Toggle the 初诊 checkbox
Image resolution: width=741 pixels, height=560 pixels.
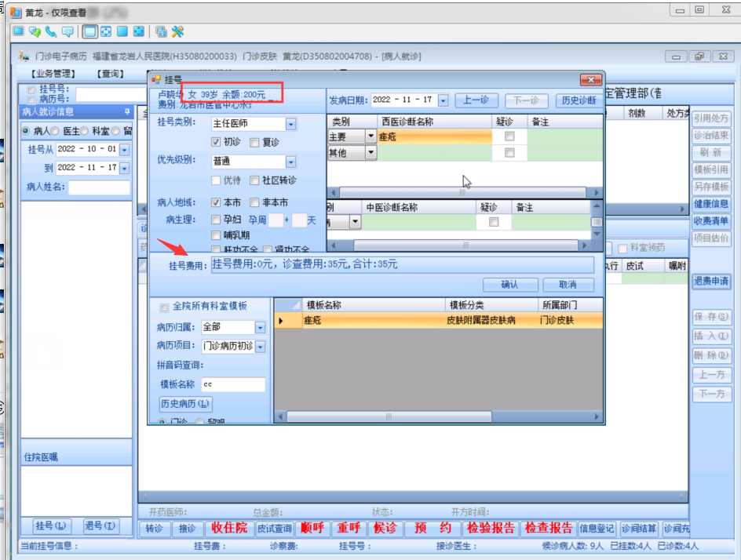pyautogui.click(x=216, y=142)
